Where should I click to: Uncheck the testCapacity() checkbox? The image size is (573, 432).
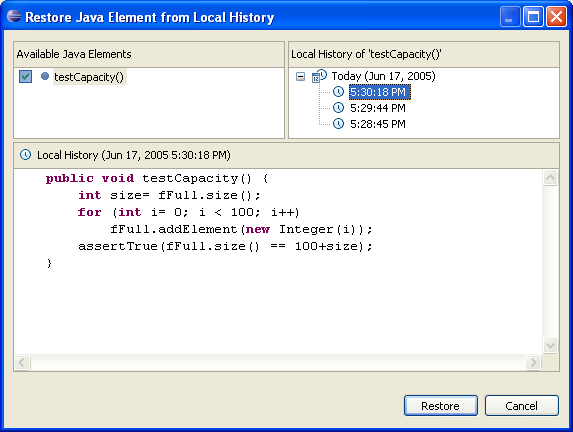coord(25,76)
